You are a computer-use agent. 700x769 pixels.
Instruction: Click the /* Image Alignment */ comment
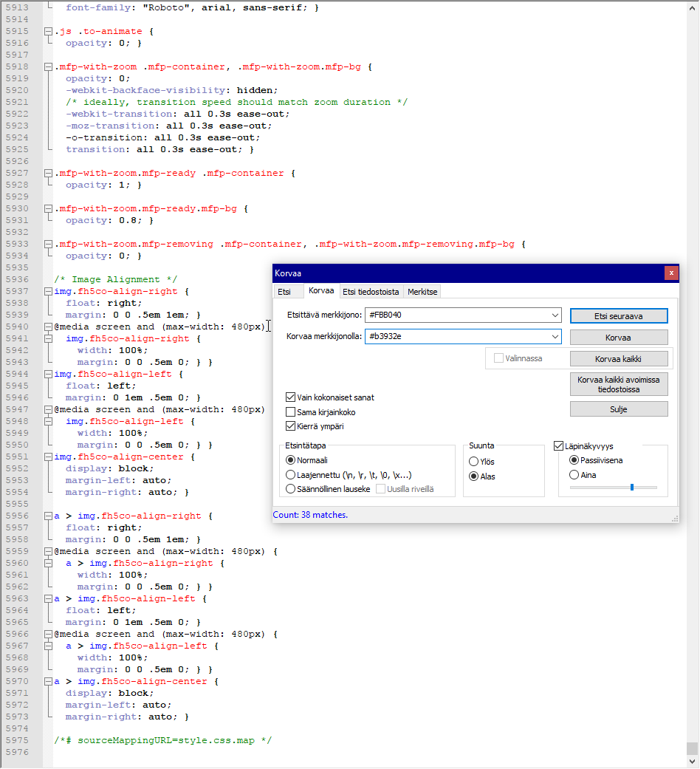116,279
